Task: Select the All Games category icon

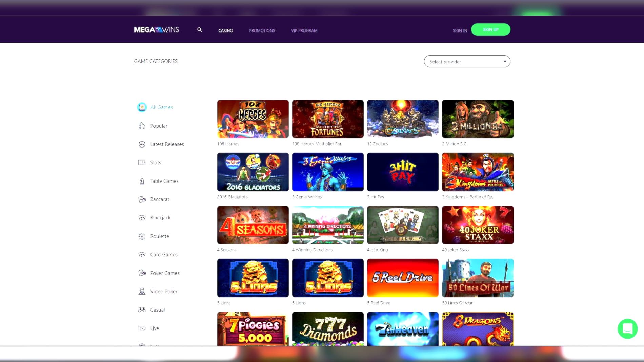Action: (x=142, y=107)
